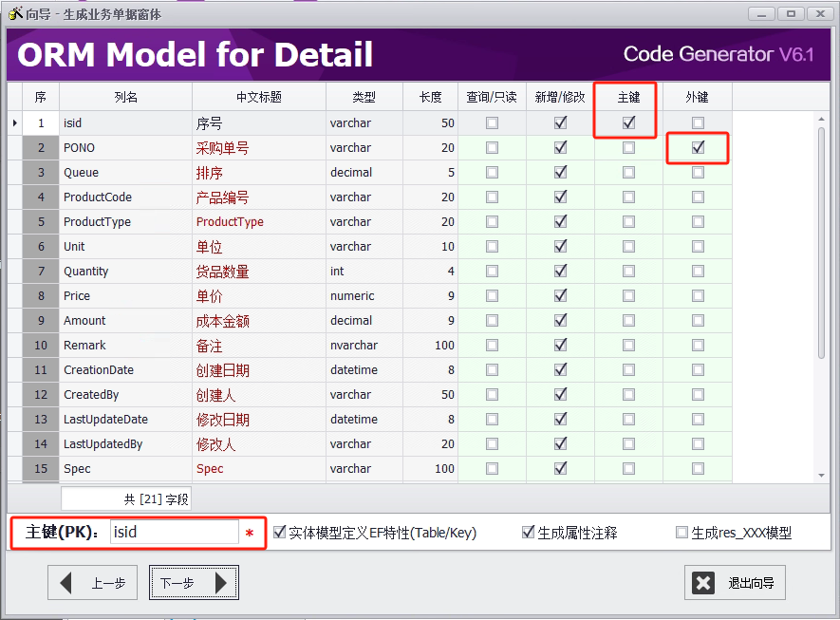The image size is (840, 620).
Task: Click scrollbar down arrow of field grid
Action: 821,475
